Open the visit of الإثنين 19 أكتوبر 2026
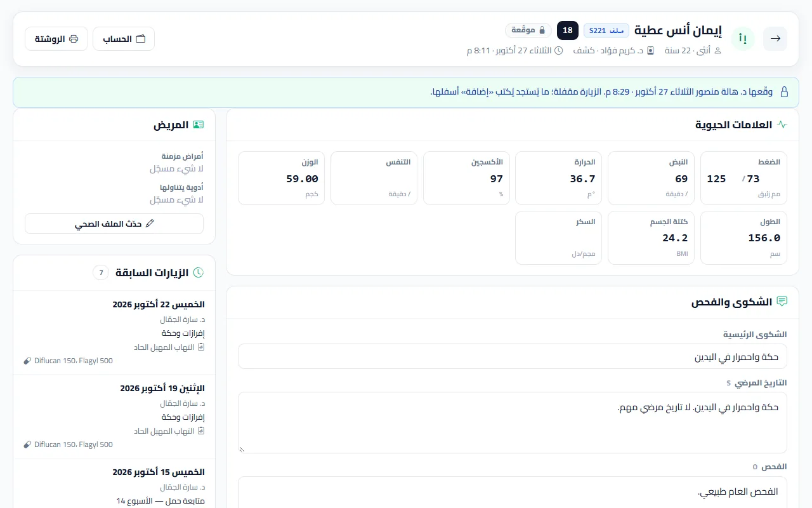The width and height of the screenshot is (812, 508). [114, 416]
